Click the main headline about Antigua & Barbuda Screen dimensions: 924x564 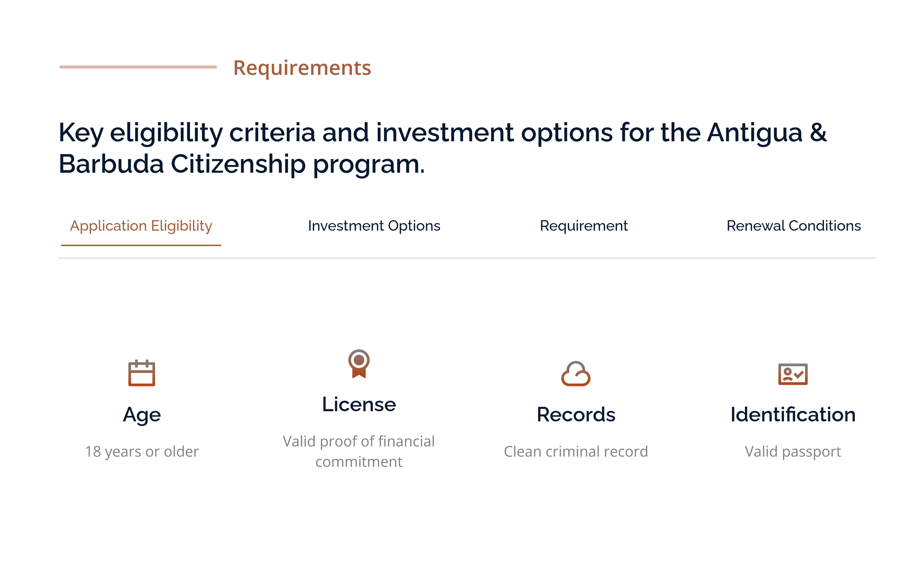pyautogui.click(x=442, y=148)
